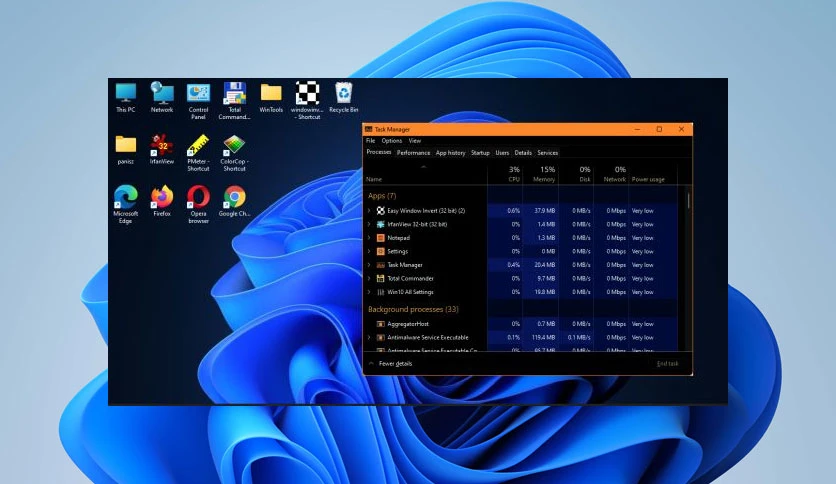This screenshot has height=484, width=836.
Task: Click IrfanView 32-bit process icon
Action: point(381,224)
